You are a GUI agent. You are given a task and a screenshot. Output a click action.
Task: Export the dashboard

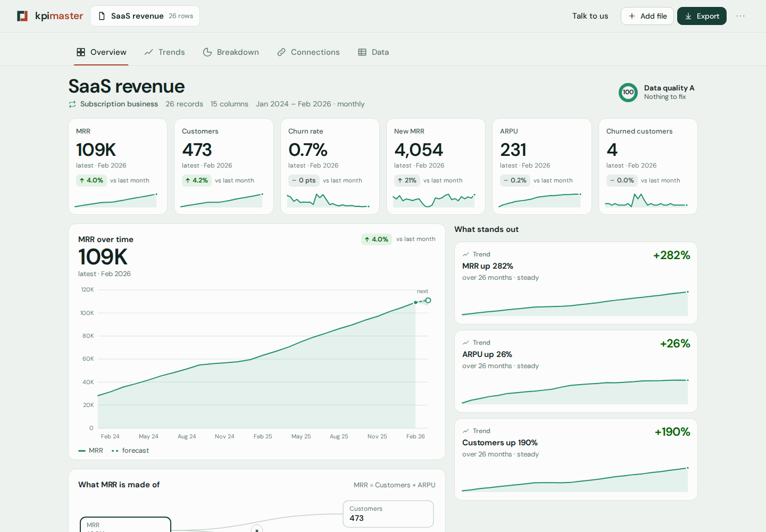pyautogui.click(x=702, y=16)
